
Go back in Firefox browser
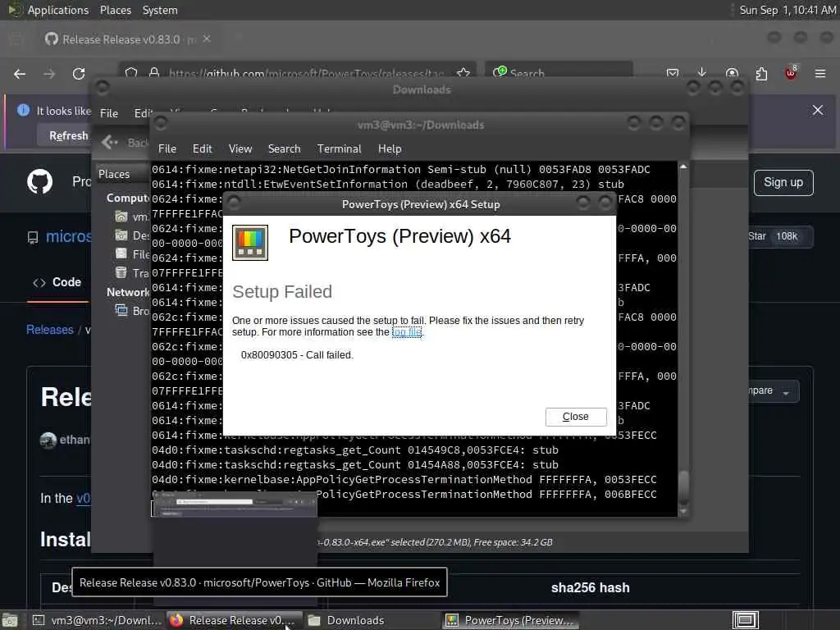click(x=20, y=74)
